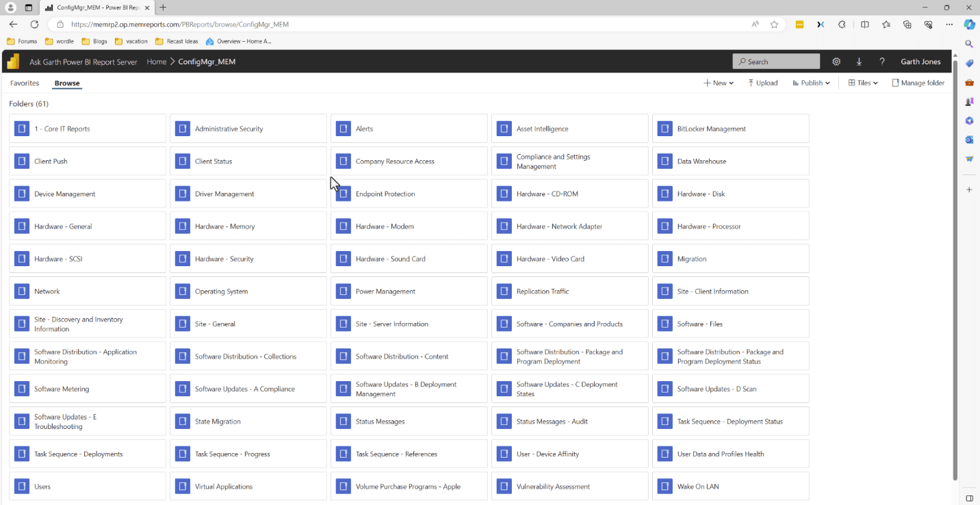Switch to the Favorites tab

point(25,83)
